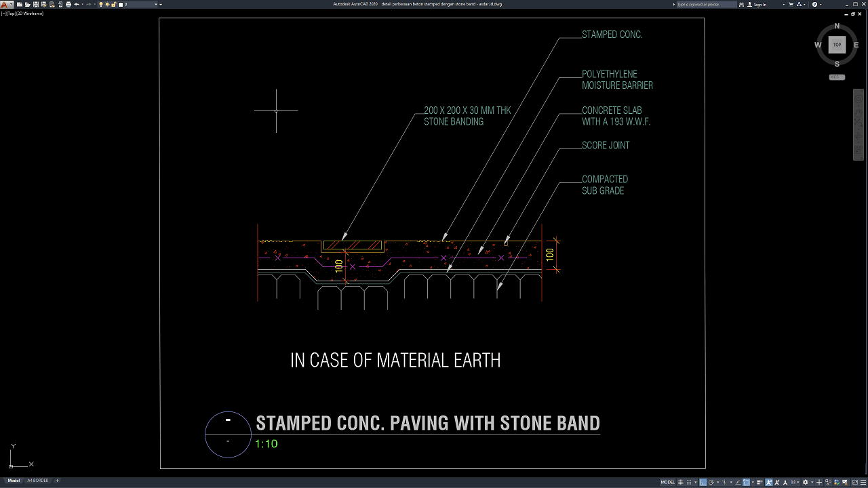Viewport: 868px width, 488px height.
Task: Click the Open file folder icon
Action: [26, 5]
